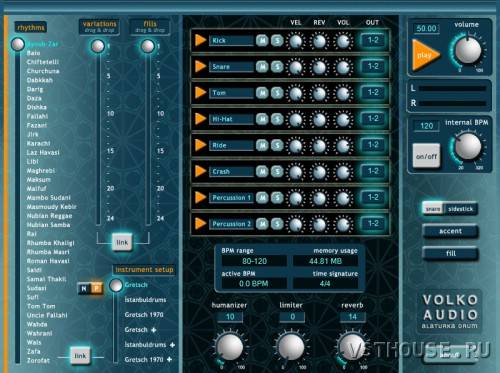Image resolution: width=500 pixels, height=373 pixels.
Task: Choose the Gretsch 1970 instrument setup entry
Action: click(144, 315)
